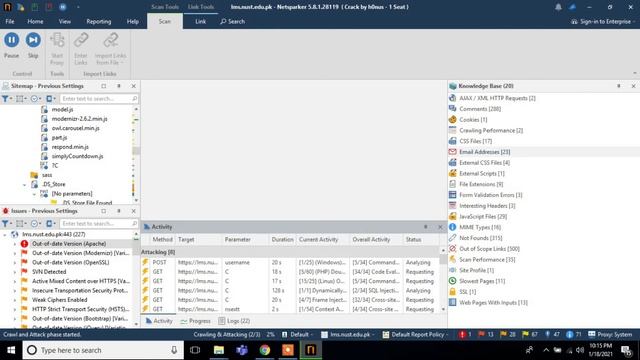Open the Out of Scope Links entry
The width and height of the screenshot is (640, 360).
(489, 249)
